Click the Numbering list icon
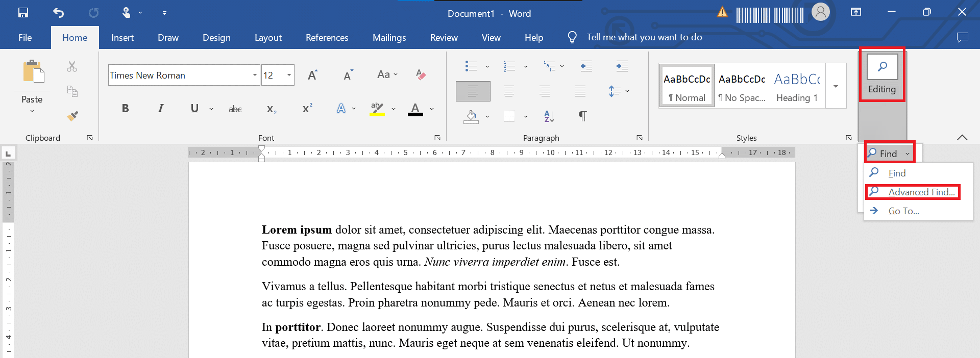Image resolution: width=980 pixels, height=358 pixels. (509, 66)
